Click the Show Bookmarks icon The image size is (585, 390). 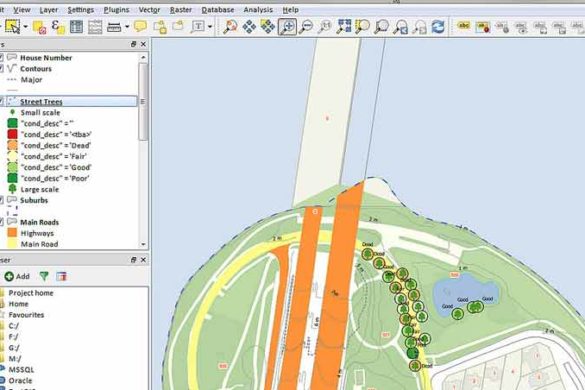point(178,26)
